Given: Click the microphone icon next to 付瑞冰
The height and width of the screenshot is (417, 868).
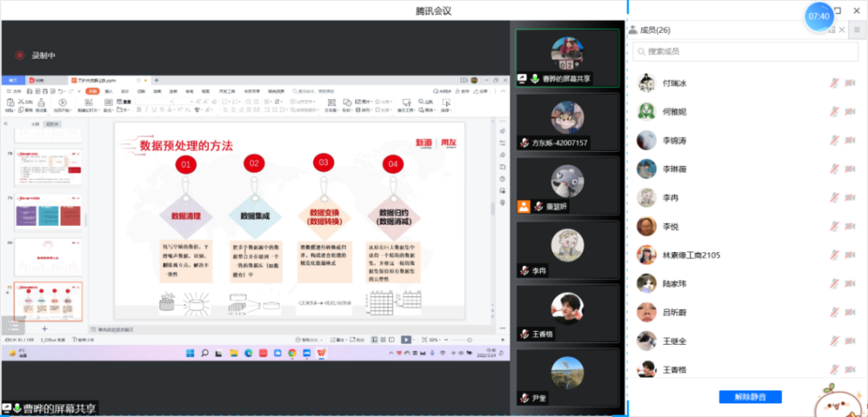Looking at the screenshot, I should (835, 83).
